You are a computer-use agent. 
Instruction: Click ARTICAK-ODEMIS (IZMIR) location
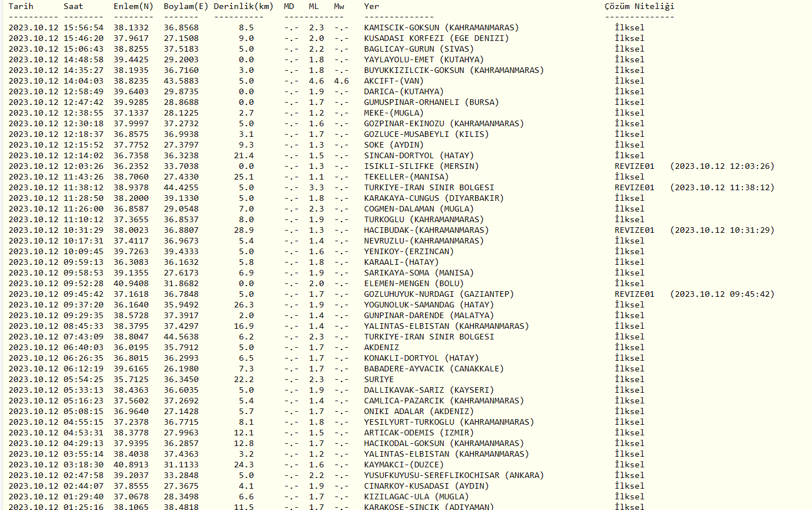[x=419, y=433]
